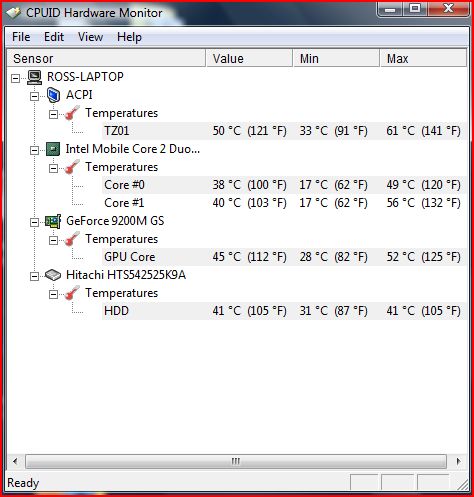The width and height of the screenshot is (474, 497).
Task: Click HDD min value 31 °C (87 °F)
Action: (333, 311)
